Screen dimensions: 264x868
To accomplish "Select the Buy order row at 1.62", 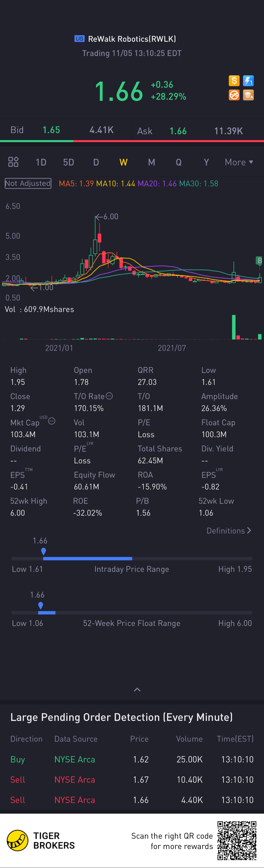I will [x=132, y=759].
